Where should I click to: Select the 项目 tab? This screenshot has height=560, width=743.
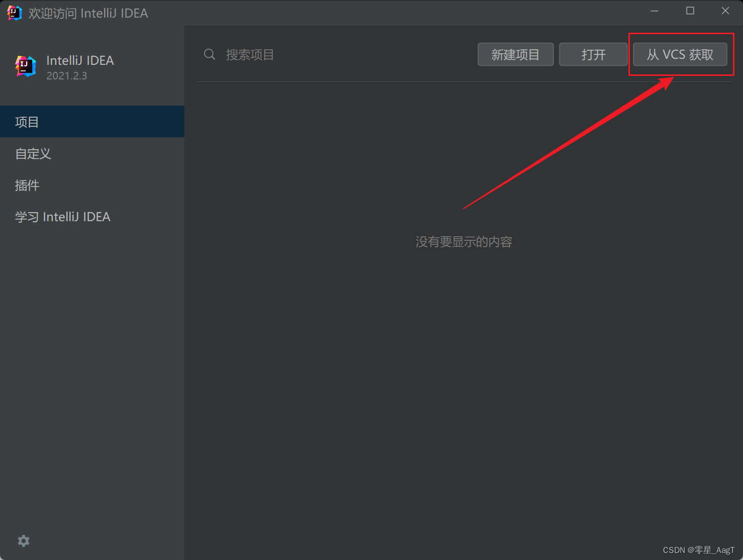point(92,122)
